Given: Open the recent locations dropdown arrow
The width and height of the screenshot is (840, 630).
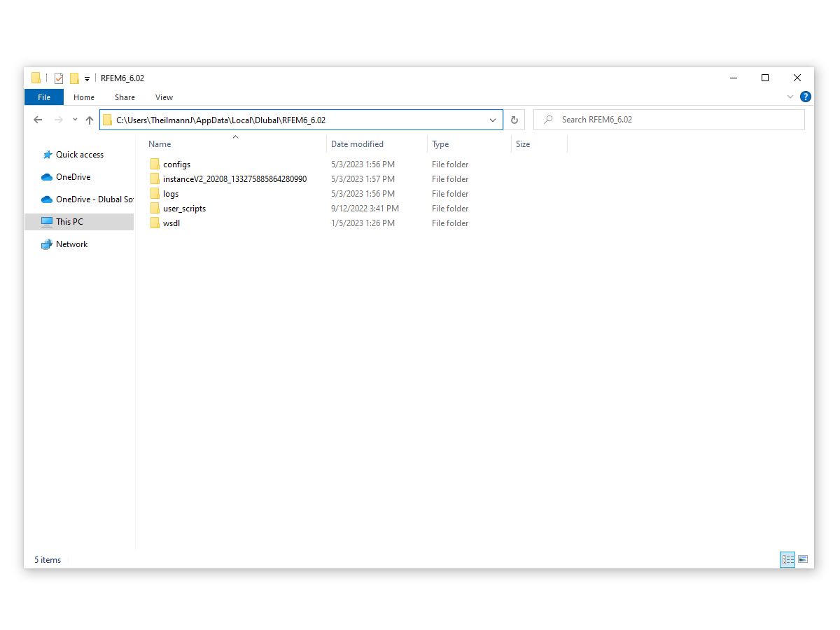Looking at the screenshot, I should [x=74, y=119].
